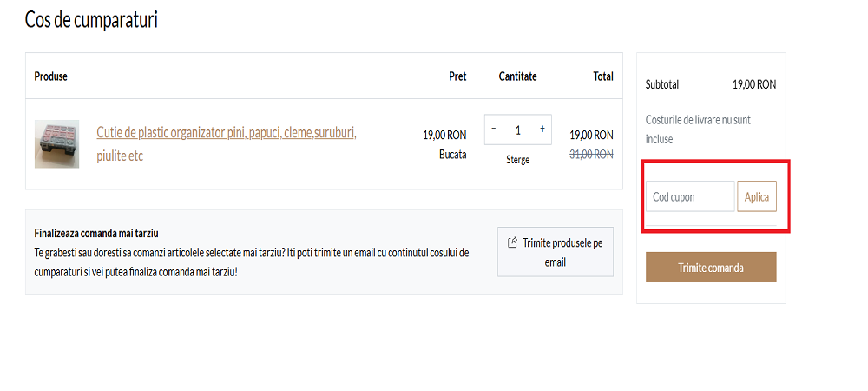Viewport: 868px width, 391px height.
Task: Click the Cantitate column header
Action: pos(518,76)
